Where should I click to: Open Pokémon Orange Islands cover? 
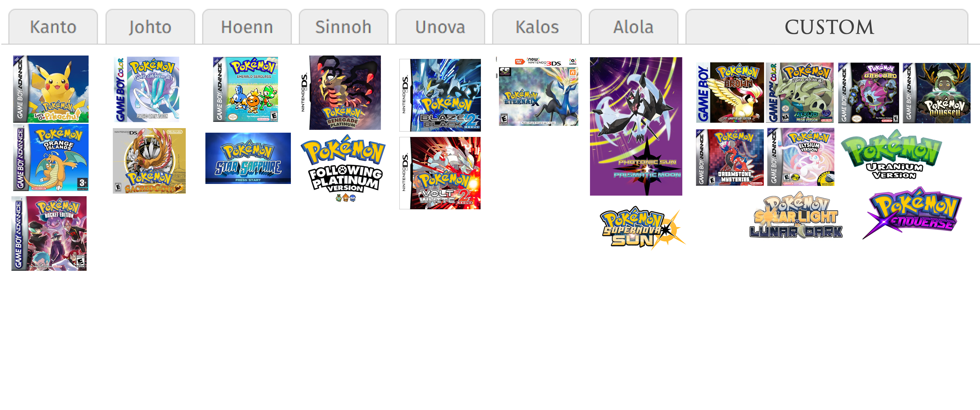(51, 157)
